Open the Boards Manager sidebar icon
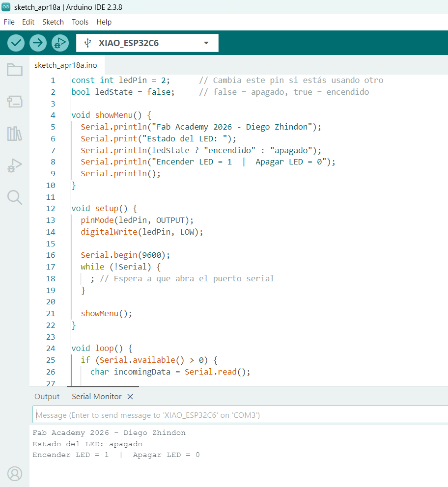This screenshot has height=487, width=448. 14,103
